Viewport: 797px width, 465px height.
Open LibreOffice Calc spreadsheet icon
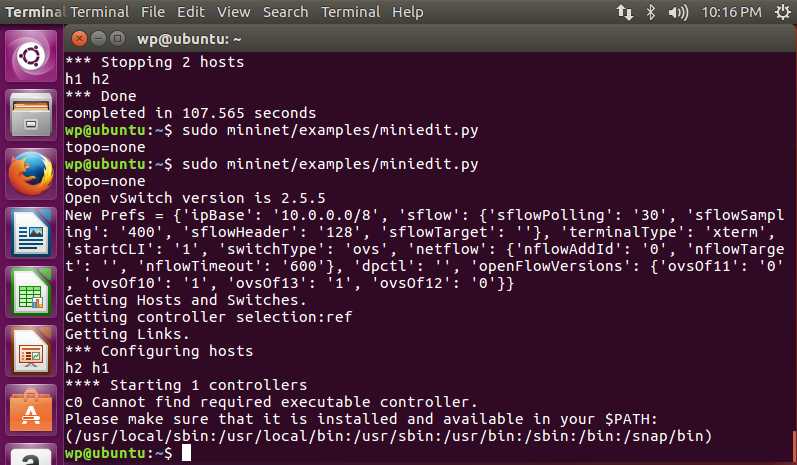31,292
